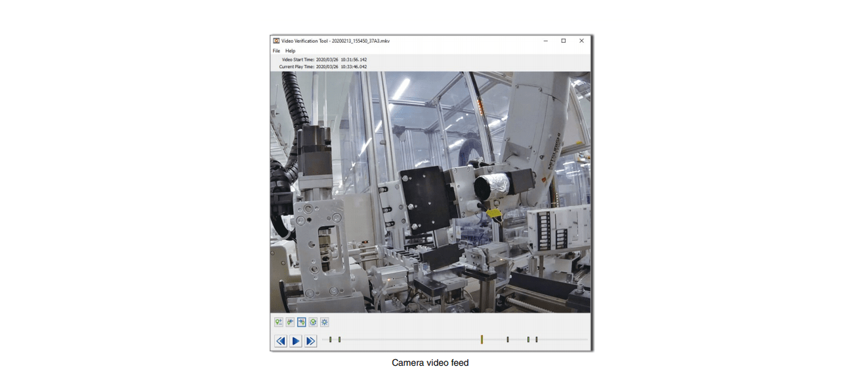Select the marker right after the highlighted one
This screenshot has height=392, width=868.
click(508, 340)
